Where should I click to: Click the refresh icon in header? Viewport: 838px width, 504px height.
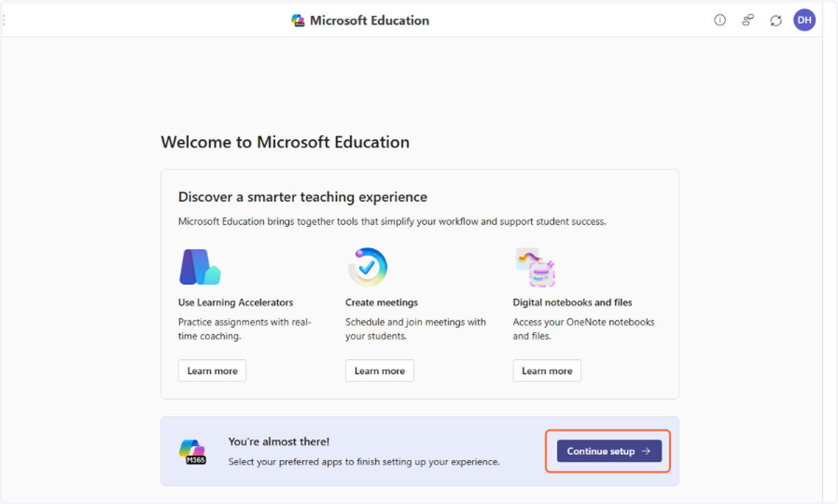click(x=776, y=20)
